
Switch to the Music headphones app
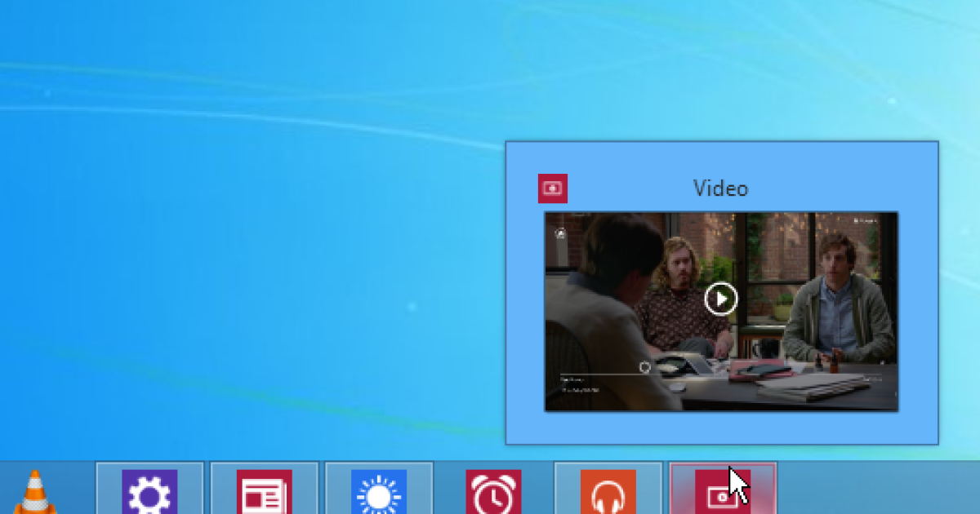pos(608,492)
